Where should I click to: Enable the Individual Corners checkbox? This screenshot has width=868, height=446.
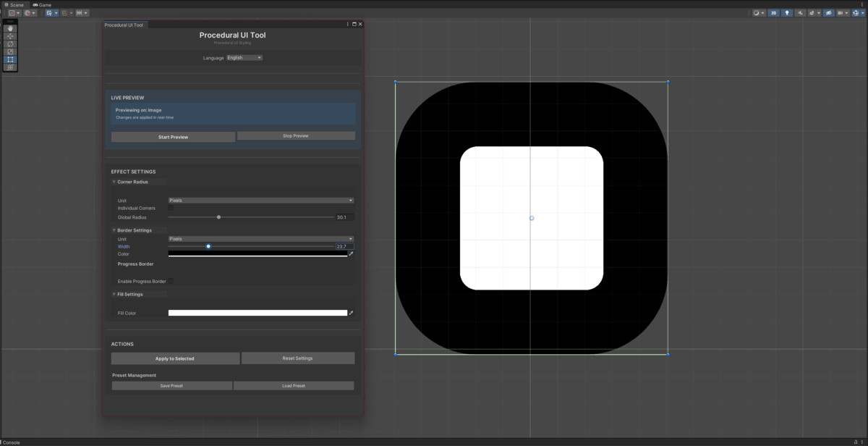pyautogui.click(x=171, y=208)
